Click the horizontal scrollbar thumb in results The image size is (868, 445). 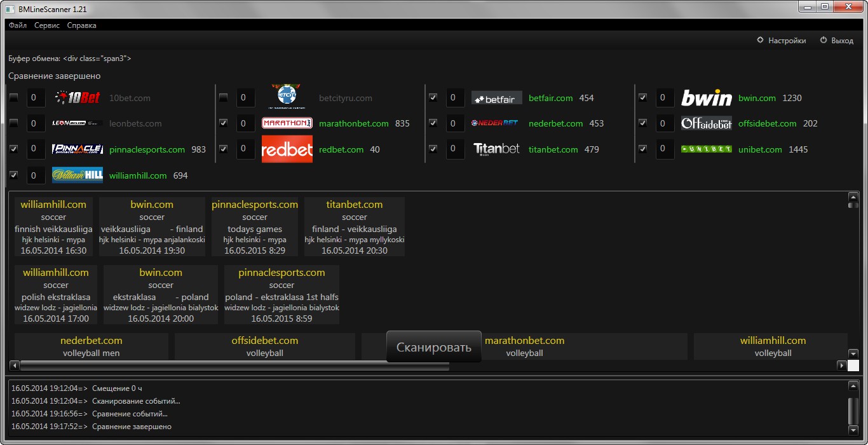[234, 366]
